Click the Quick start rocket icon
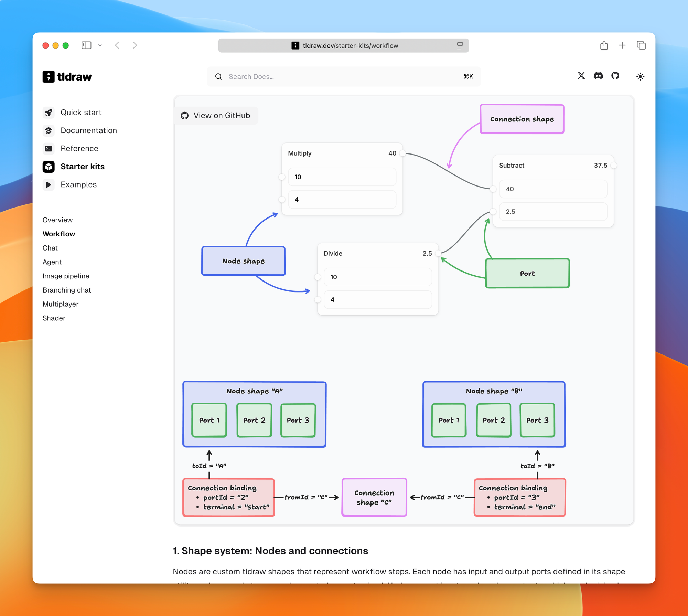The width and height of the screenshot is (688, 616). click(49, 113)
